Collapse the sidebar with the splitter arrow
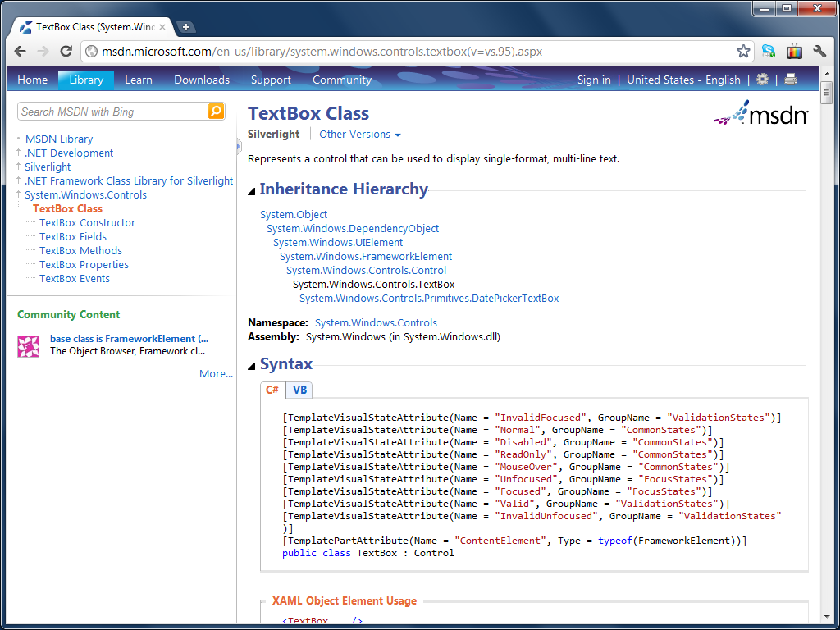The width and height of the screenshot is (840, 630). tap(239, 143)
